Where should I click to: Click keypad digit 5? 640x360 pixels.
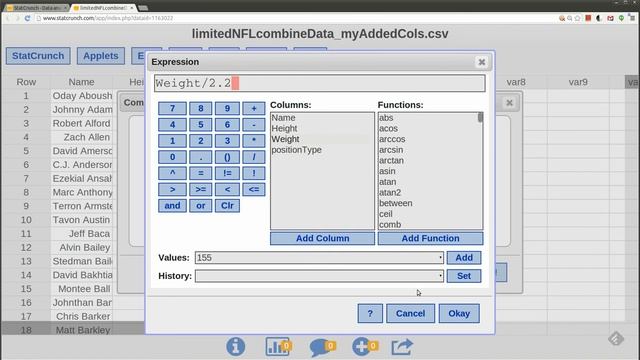coord(200,124)
